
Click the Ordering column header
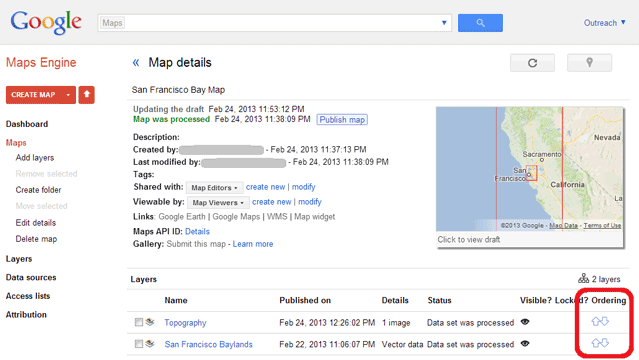[608, 300]
